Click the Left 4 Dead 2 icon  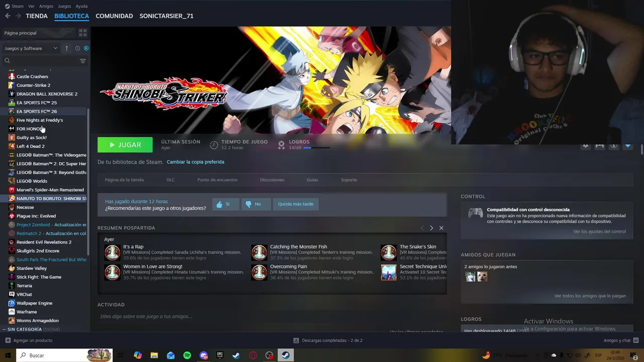point(12,146)
